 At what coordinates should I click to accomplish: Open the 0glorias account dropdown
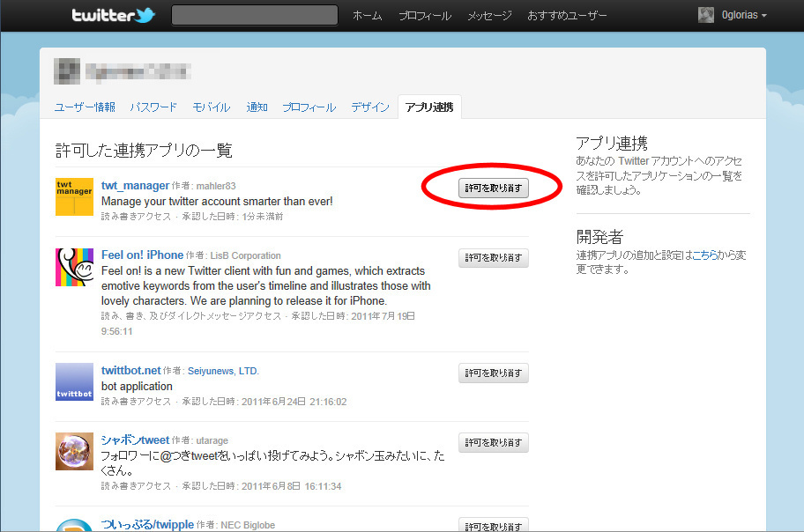tap(744, 15)
